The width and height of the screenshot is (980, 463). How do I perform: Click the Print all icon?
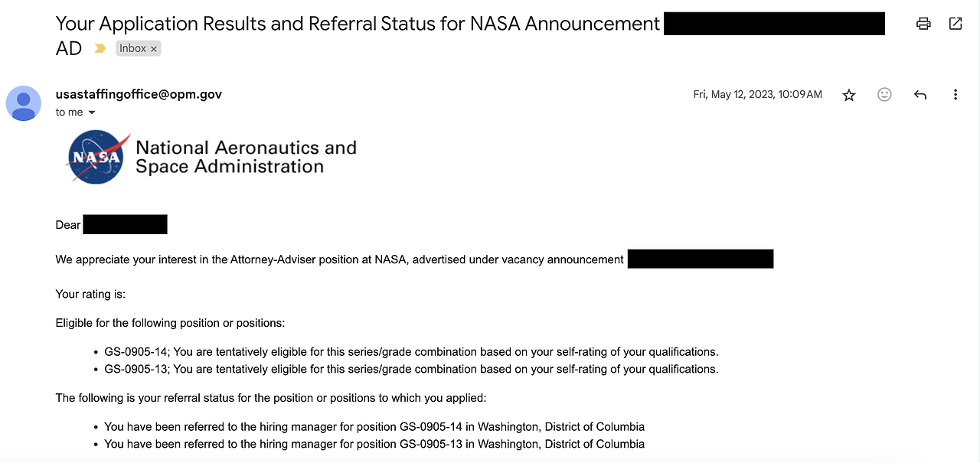[x=923, y=24]
